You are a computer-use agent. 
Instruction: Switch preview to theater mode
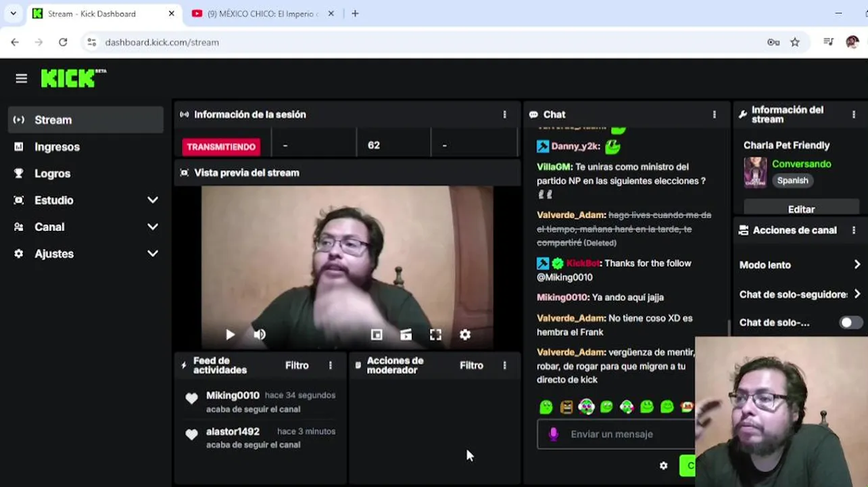click(x=406, y=334)
